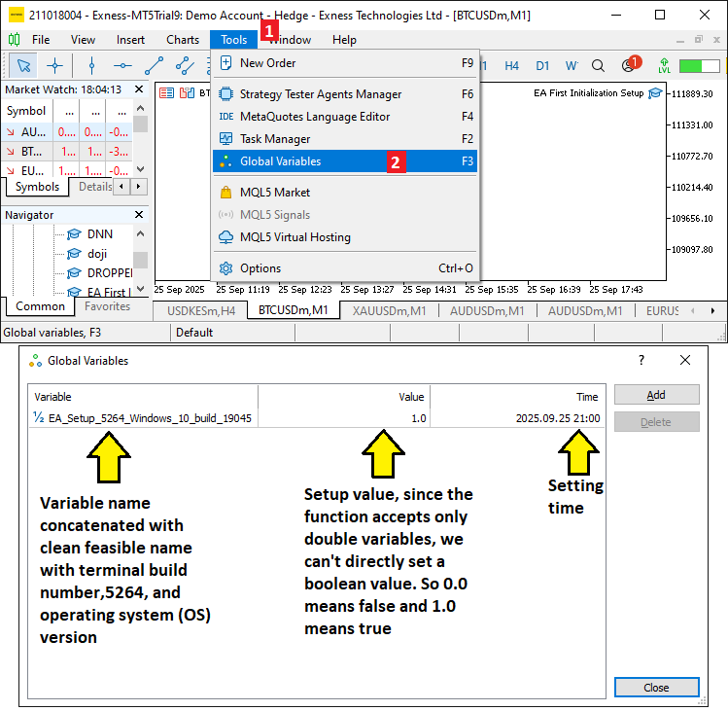Select the BT... symbol row
Image resolution: width=728 pixels, height=711 pixels.
pyautogui.click(x=67, y=152)
